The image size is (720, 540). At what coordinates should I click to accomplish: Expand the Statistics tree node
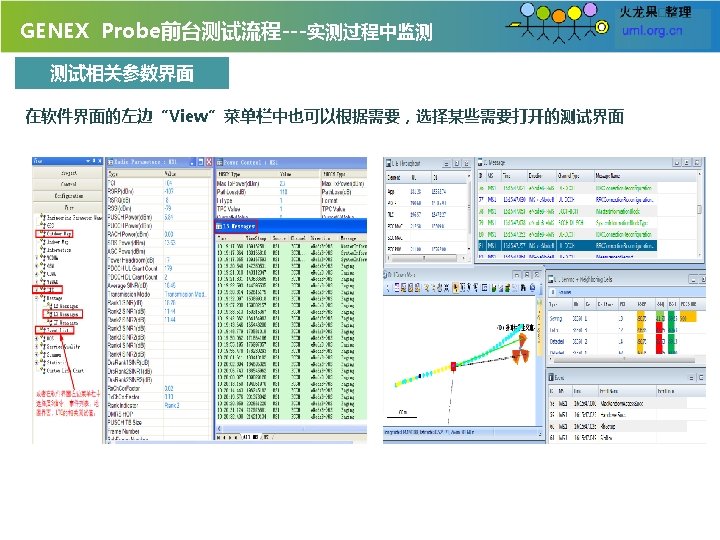(x=37, y=362)
